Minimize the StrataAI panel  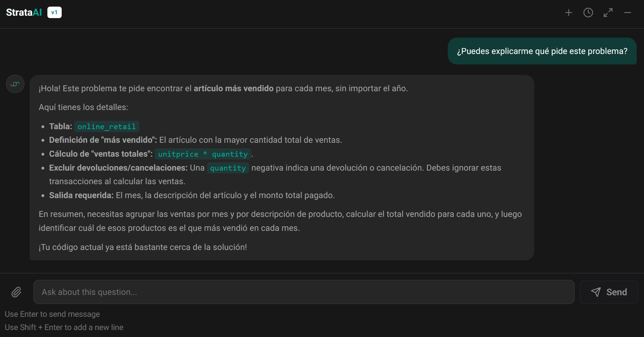(628, 13)
